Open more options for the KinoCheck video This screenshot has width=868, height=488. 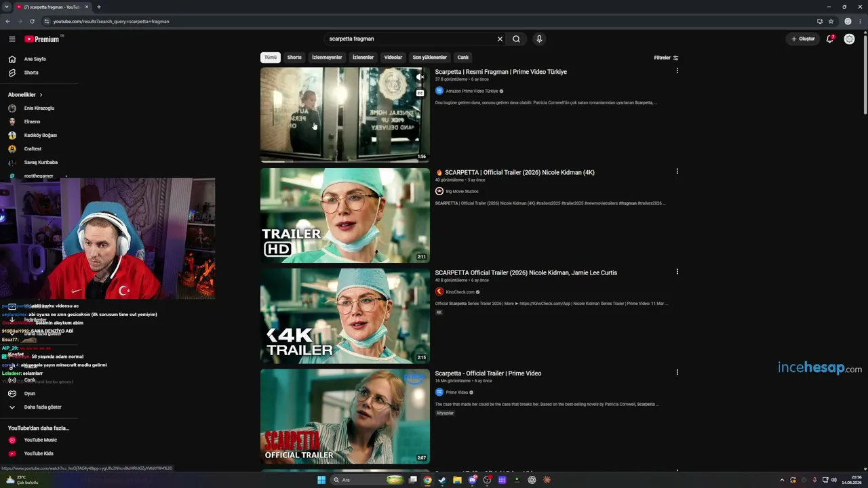[677, 272]
